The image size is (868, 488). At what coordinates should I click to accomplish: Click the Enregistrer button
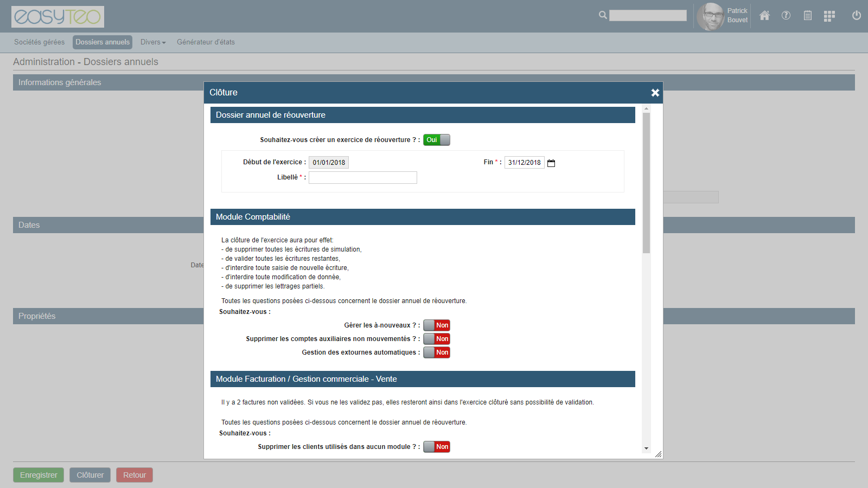point(39,475)
